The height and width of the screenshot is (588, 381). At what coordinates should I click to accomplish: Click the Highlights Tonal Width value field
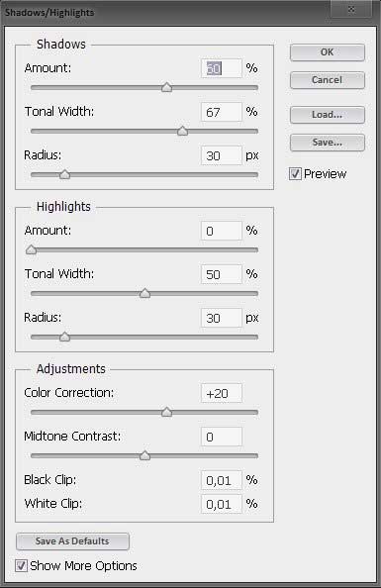222,274
